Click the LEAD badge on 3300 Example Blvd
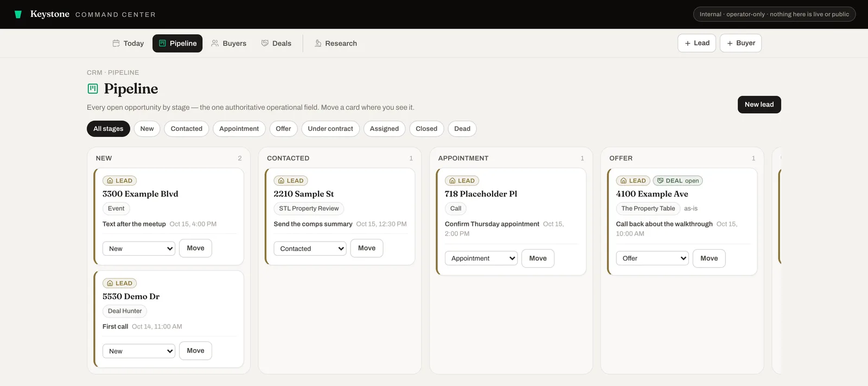 click(x=119, y=181)
